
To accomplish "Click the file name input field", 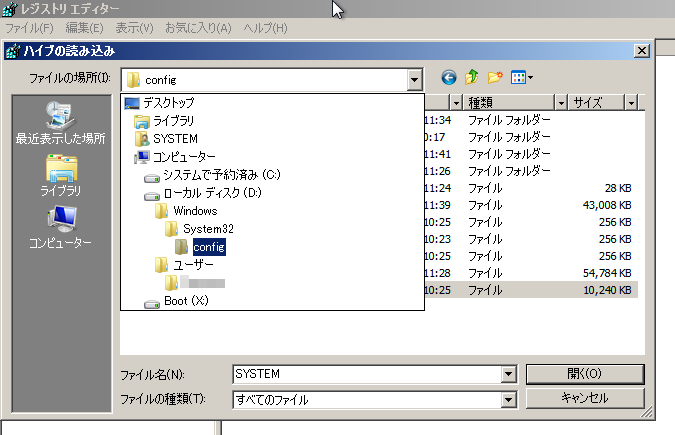I will 365,374.
